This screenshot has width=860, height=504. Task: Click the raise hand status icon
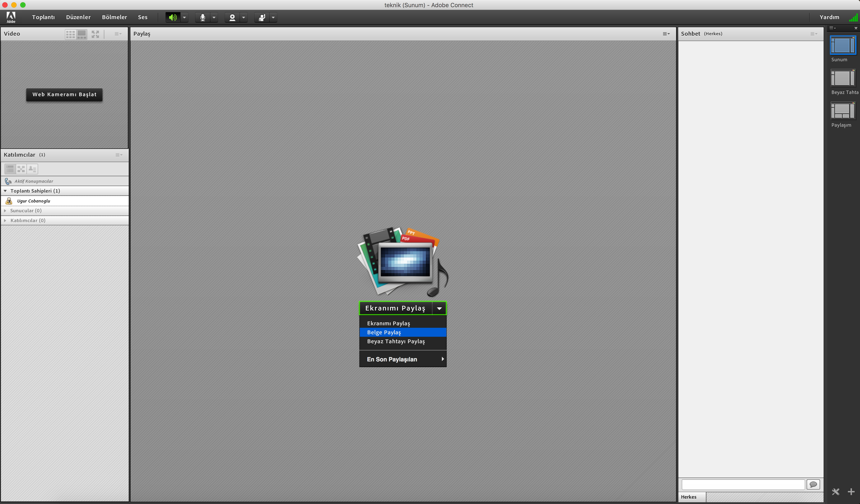262,17
